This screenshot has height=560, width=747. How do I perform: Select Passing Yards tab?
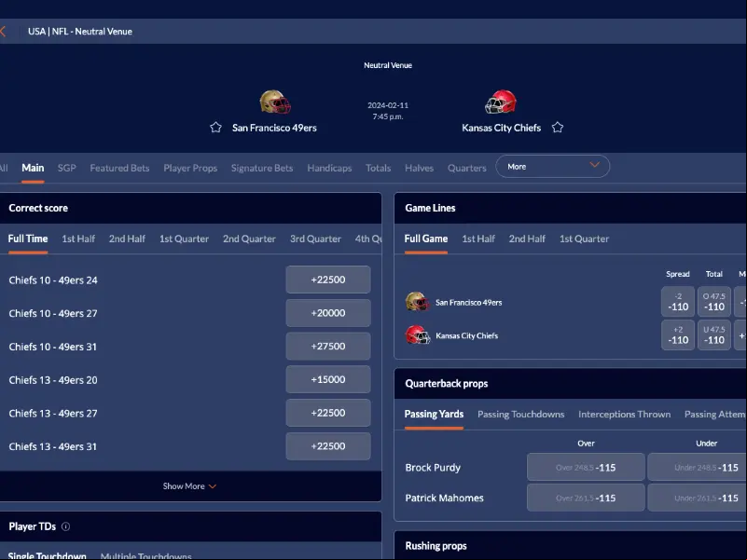434,414
